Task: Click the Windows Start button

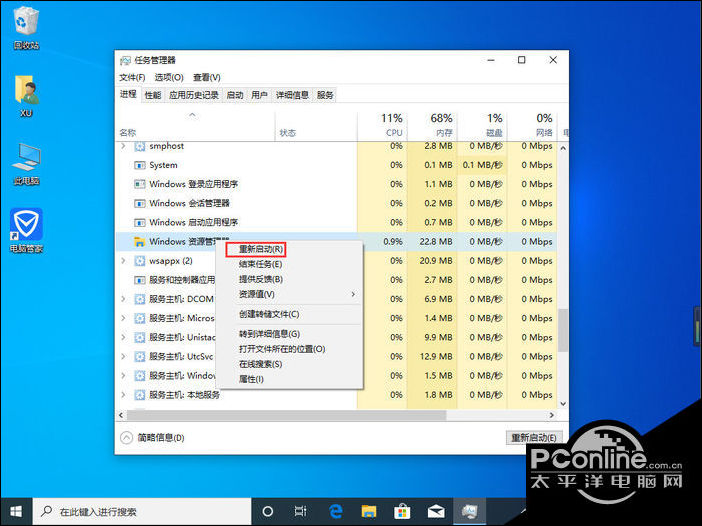Action: point(16,511)
